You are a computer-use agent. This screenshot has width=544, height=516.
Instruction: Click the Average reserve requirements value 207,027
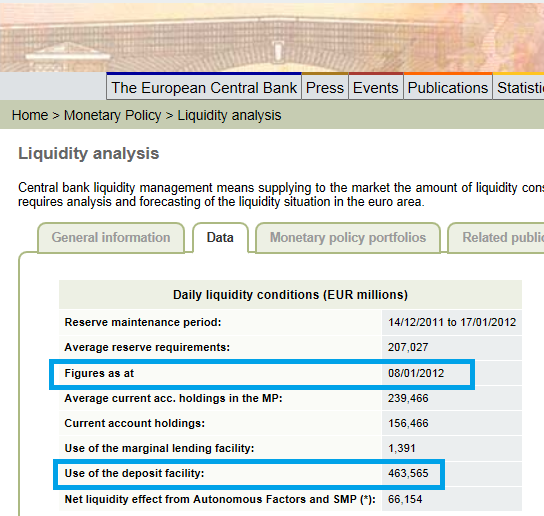408,347
